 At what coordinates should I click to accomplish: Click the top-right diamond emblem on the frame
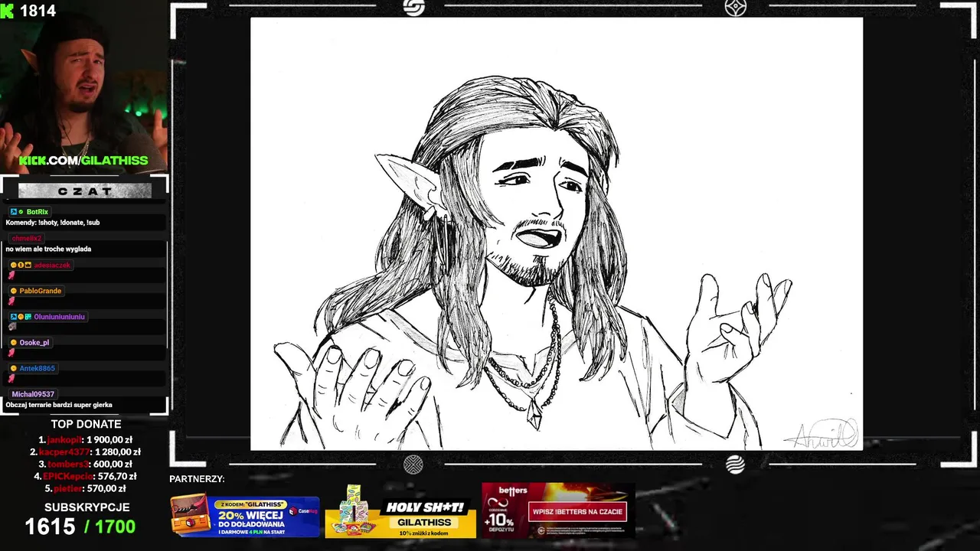[x=735, y=8]
